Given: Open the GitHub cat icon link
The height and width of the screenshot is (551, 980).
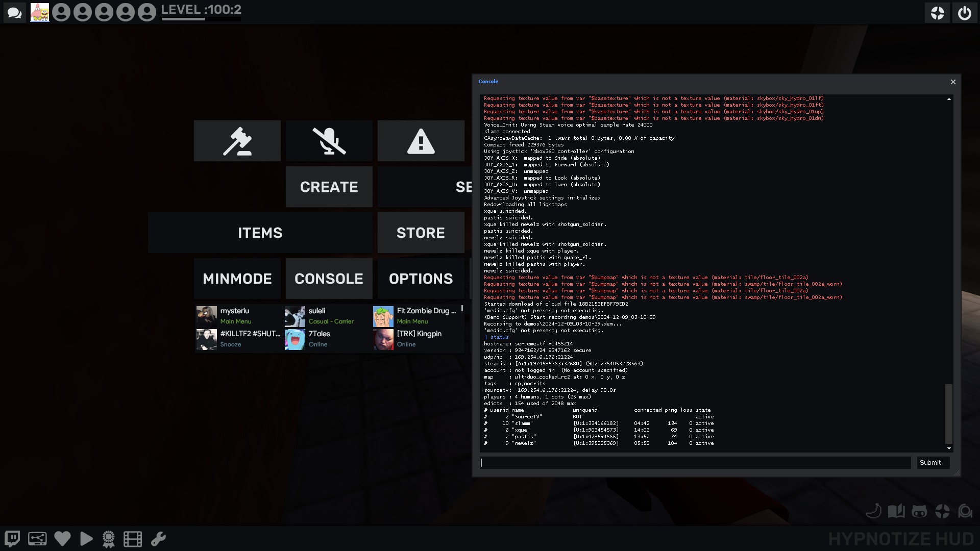Looking at the screenshot, I should coord(919,511).
